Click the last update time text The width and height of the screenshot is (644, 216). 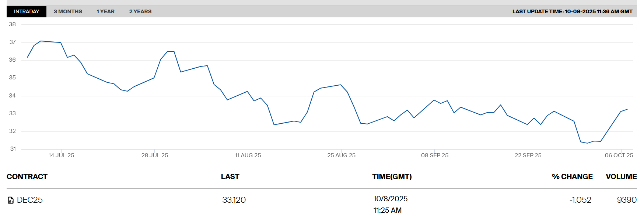pyautogui.click(x=572, y=11)
